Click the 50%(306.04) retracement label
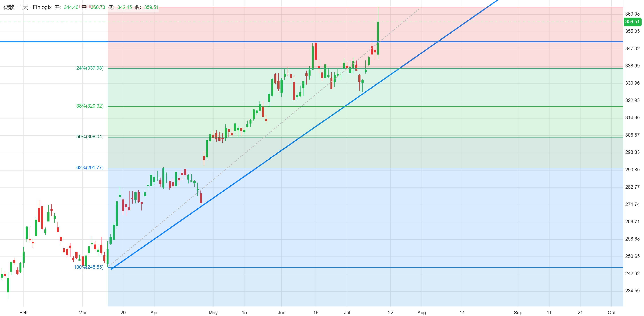The width and height of the screenshot is (644, 316). 90,137
